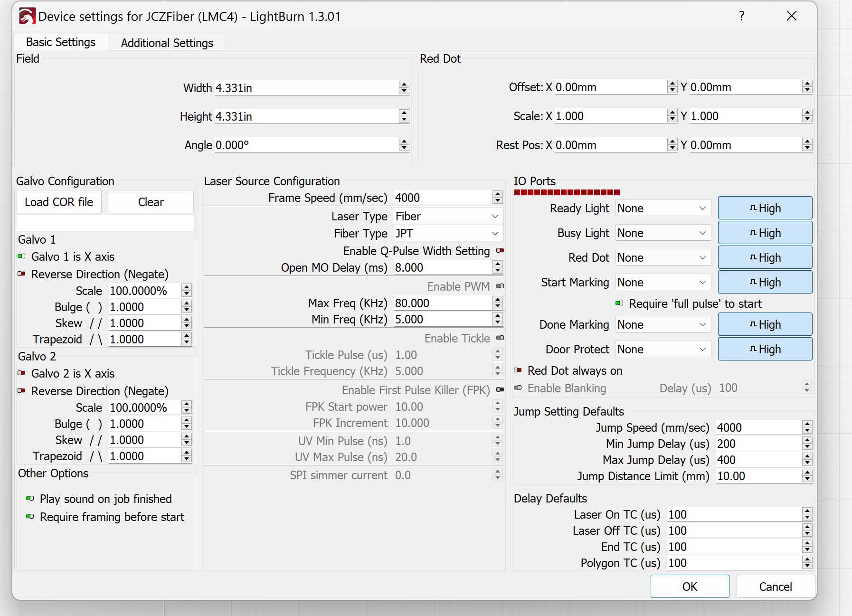Click the Clear button for COR file

point(151,202)
